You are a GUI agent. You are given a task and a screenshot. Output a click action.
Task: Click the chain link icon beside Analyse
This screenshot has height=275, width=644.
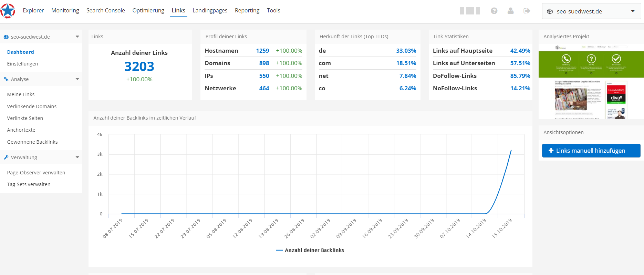[6, 79]
